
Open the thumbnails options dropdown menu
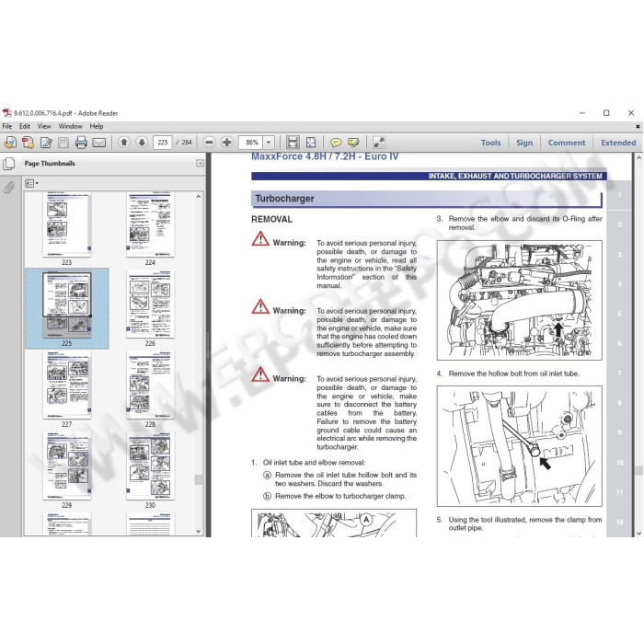coord(31,183)
